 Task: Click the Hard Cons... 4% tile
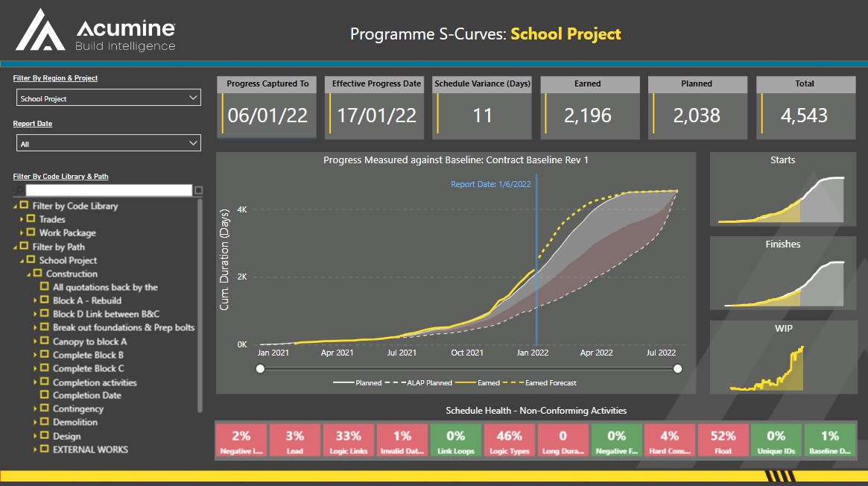click(x=670, y=440)
